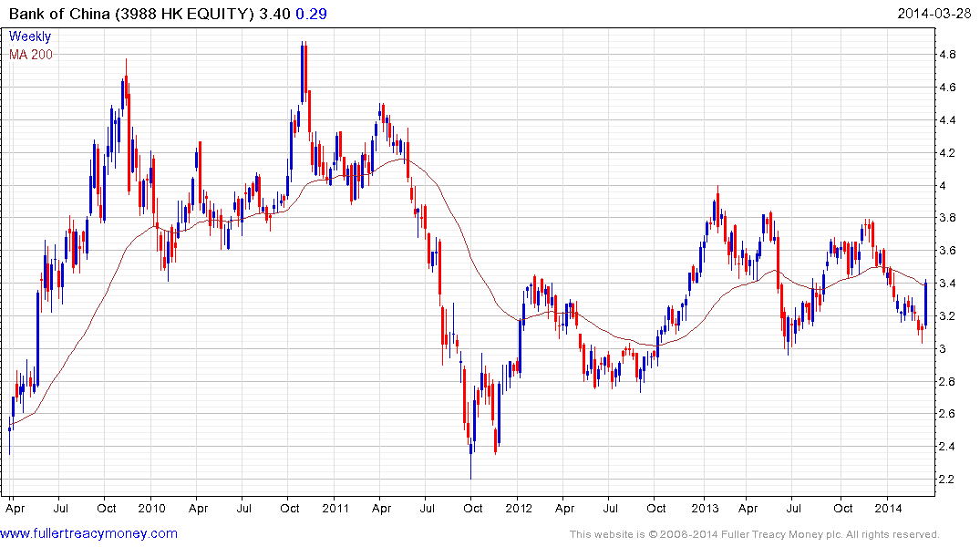Select the 4.2 y-axis price label
The height and width of the screenshot is (547, 980).
coord(947,152)
